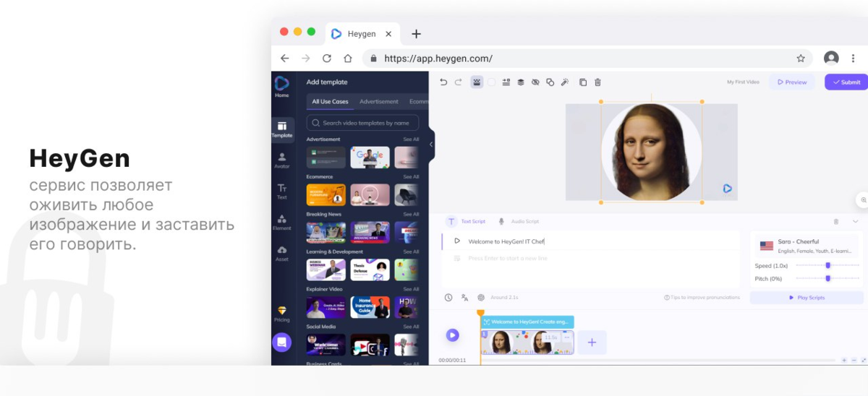Viewport: 868px width, 396px height.
Task: Switch to the All Use Cases tab
Action: tap(330, 102)
